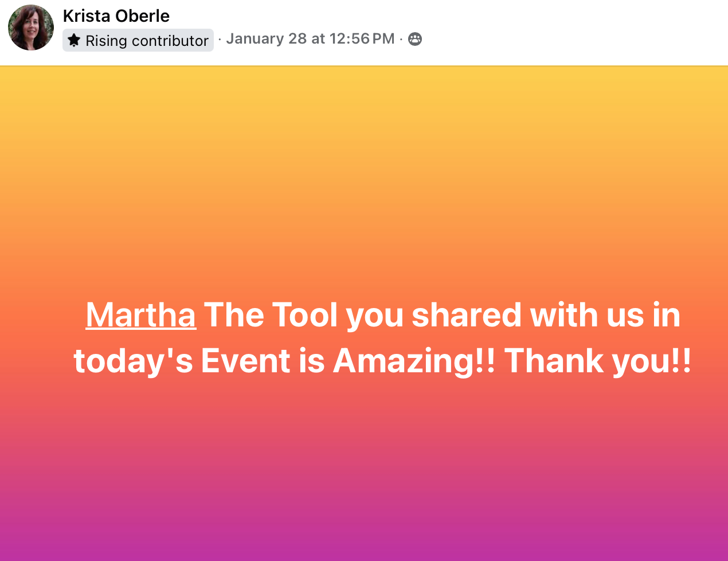Open the Krista Oberle name link
The width and height of the screenshot is (728, 561).
[x=116, y=15]
